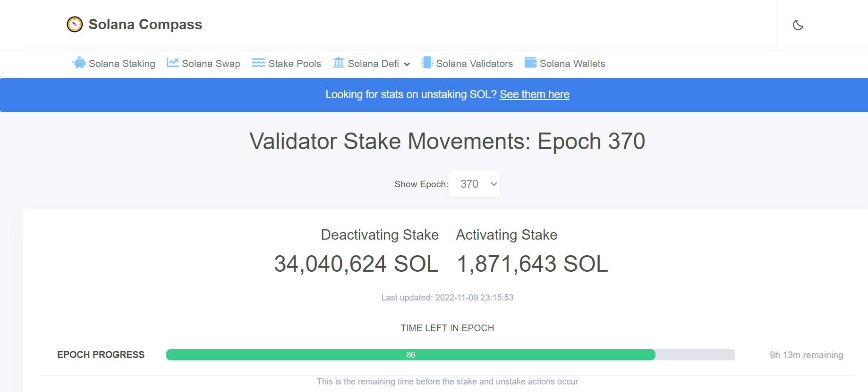The width and height of the screenshot is (868, 392).
Task: Open the Show Epoch 370 dropdown
Action: pyautogui.click(x=474, y=184)
